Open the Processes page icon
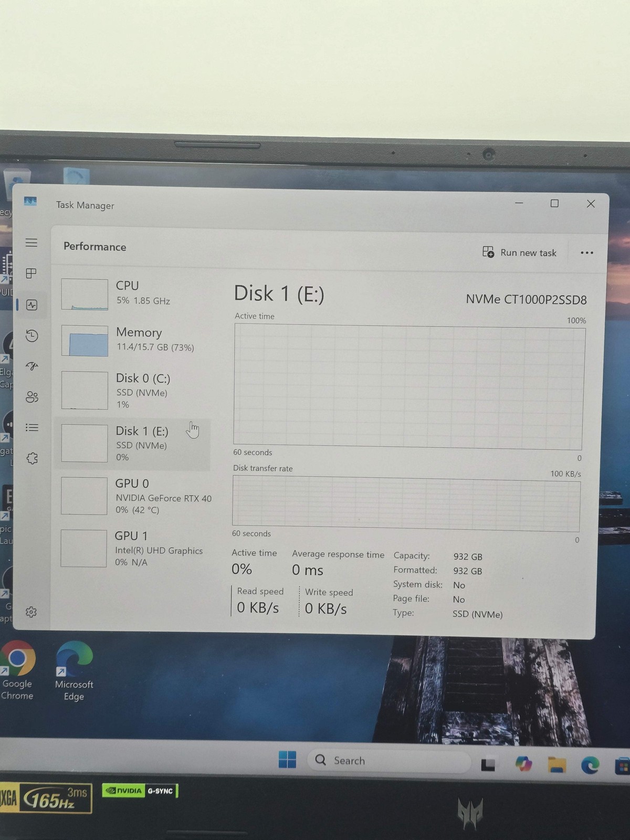This screenshot has width=630, height=840. click(x=31, y=274)
